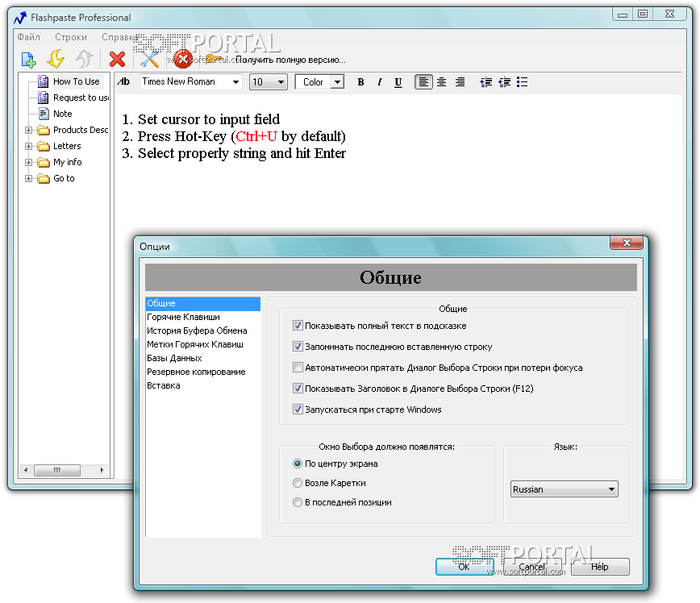Screen dimensions: 700x603
Task: Align text left
Action: click(x=423, y=82)
